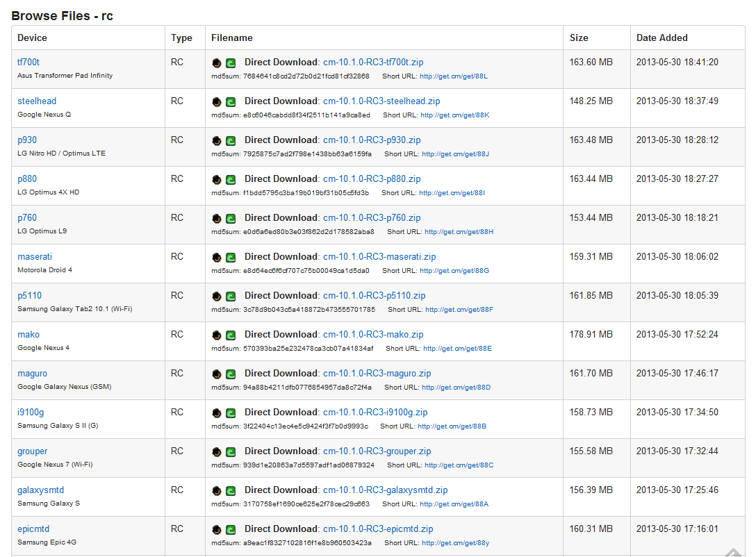Click the dark round icon in the p930 row

pyautogui.click(x=217, y=141)
